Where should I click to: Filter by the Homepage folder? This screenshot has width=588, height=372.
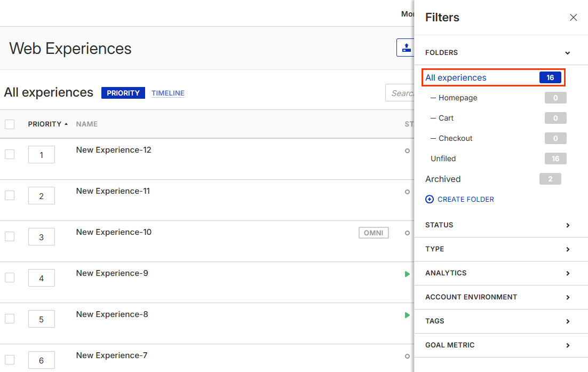click(458, 98)
